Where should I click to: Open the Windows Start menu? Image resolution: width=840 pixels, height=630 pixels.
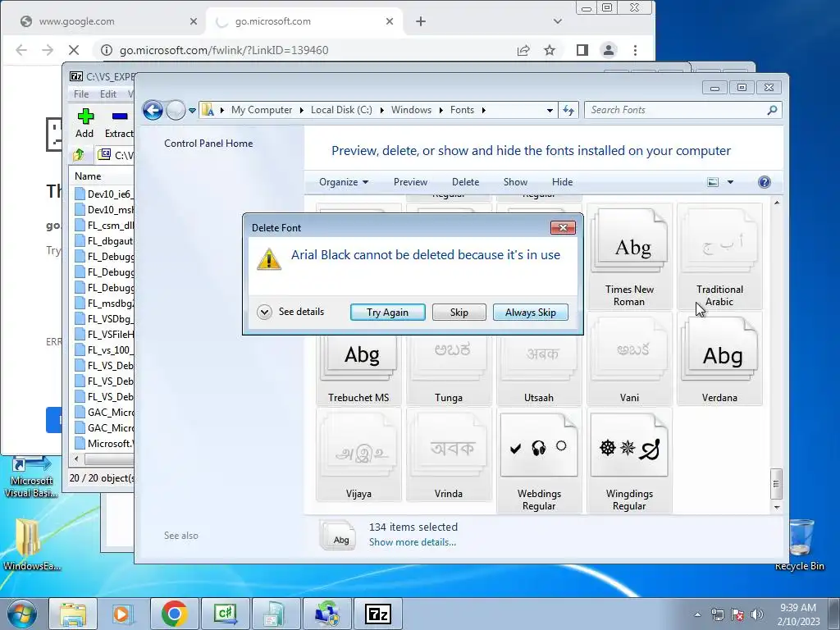pyautogui.click(x=21, y=614)
